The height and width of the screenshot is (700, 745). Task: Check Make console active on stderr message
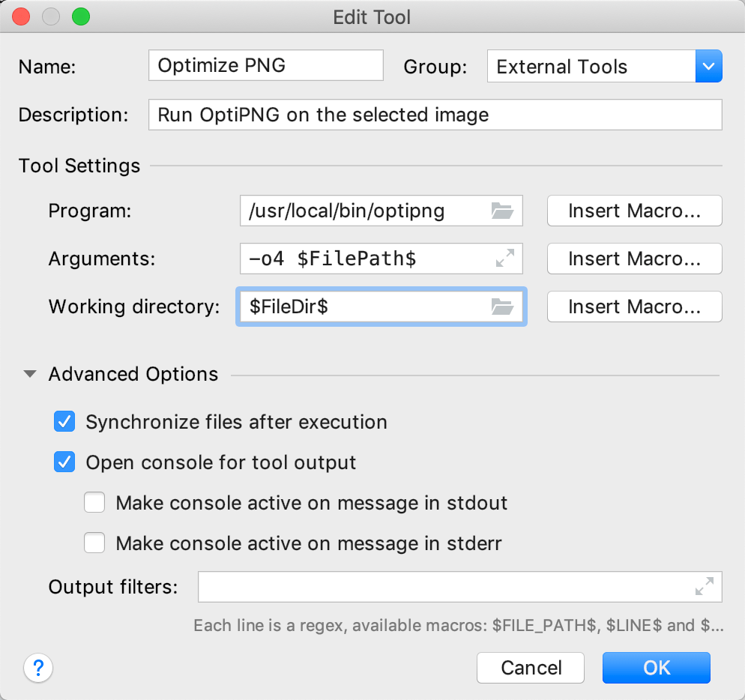tap(94, 543)
